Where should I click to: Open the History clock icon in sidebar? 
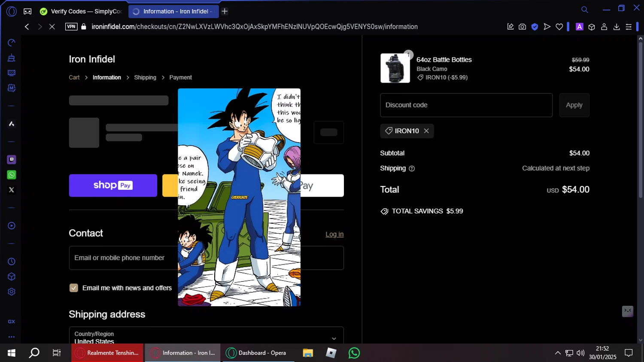point(12,262)
